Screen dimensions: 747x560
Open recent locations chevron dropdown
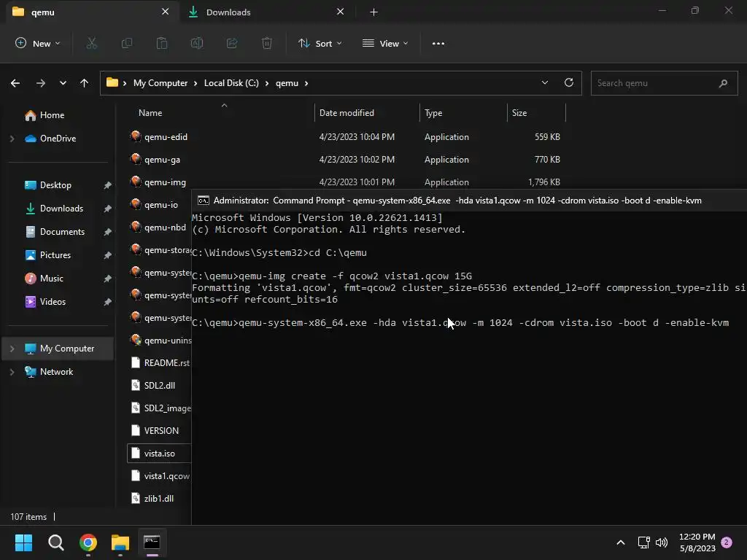[x=63, y=83]
